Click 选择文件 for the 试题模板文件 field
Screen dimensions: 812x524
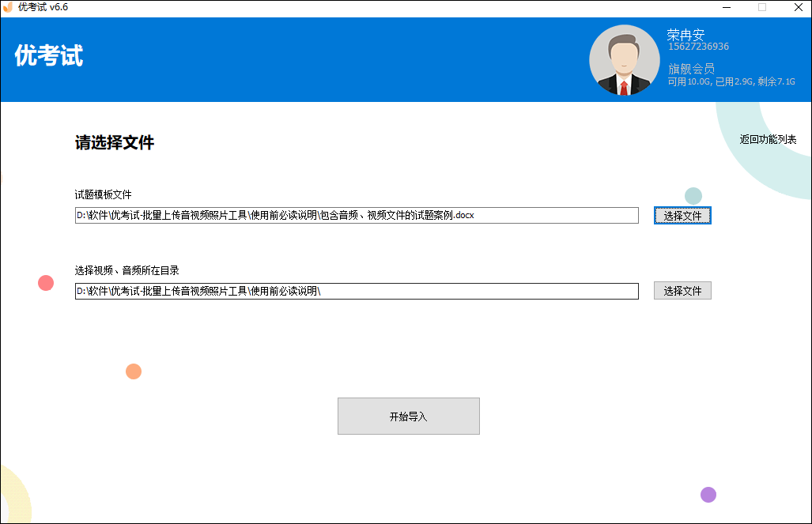point(682,214)
